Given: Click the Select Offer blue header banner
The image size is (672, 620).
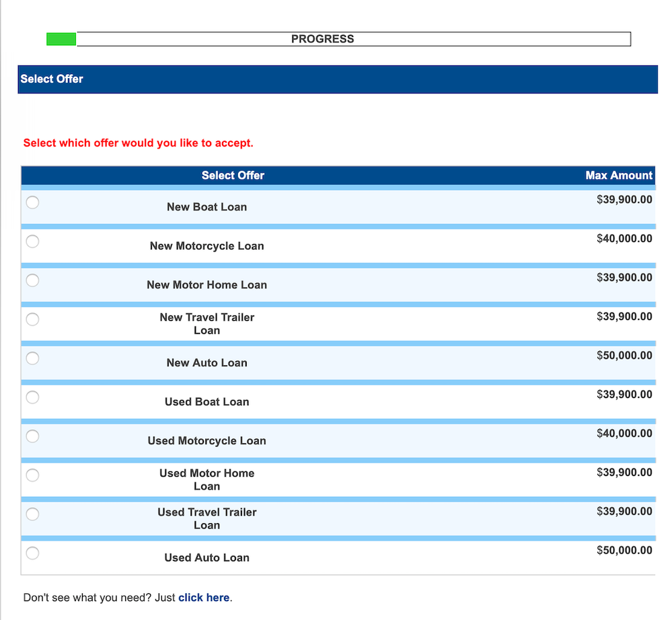Looking at the screenshot, I should (x=336, y=79).
